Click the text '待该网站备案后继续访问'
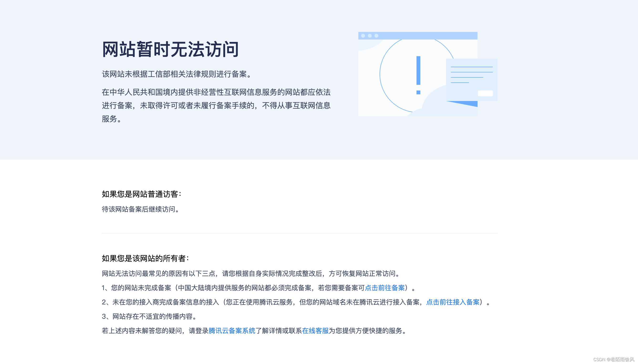 [140, 209]
